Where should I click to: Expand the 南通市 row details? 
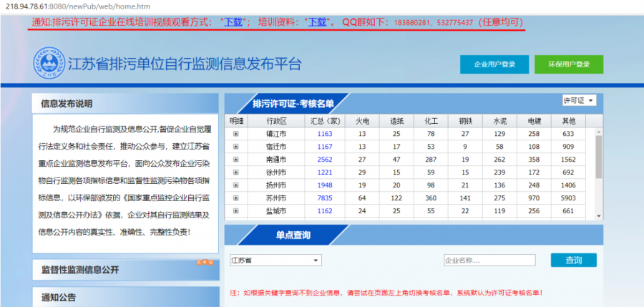coord(235,160)
